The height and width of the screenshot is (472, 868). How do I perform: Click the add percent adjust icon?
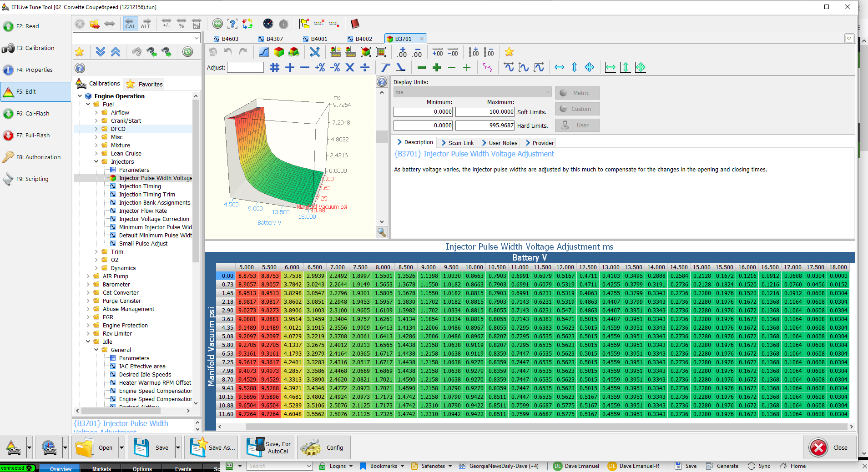pyautogui.click(x=320, y=67)
